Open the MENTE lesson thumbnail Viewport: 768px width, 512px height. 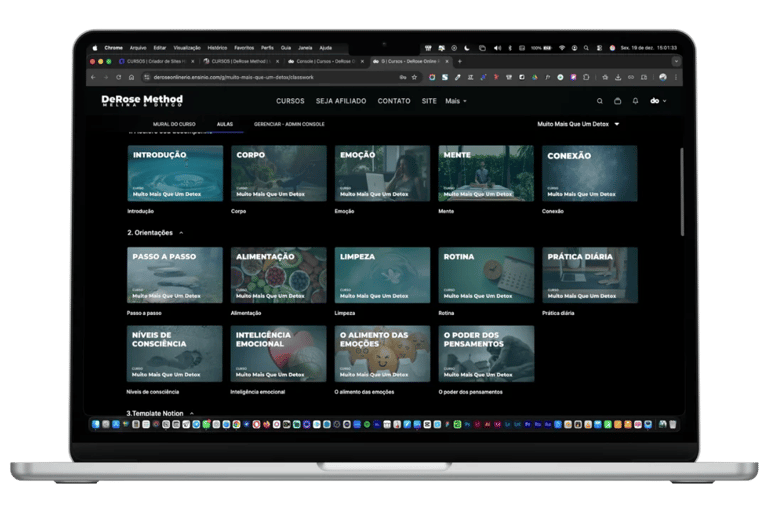(x=486, y=173)
